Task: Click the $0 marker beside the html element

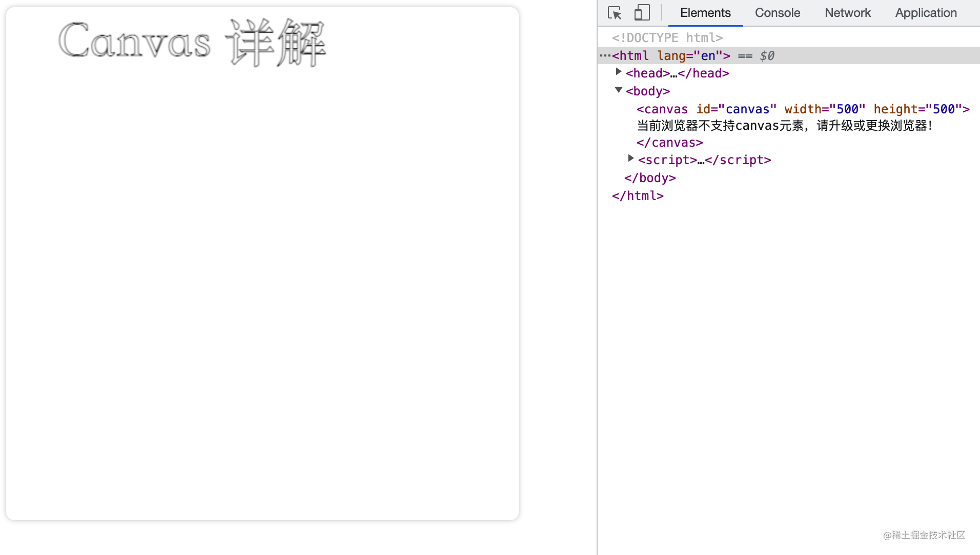Action: point(767,55)
